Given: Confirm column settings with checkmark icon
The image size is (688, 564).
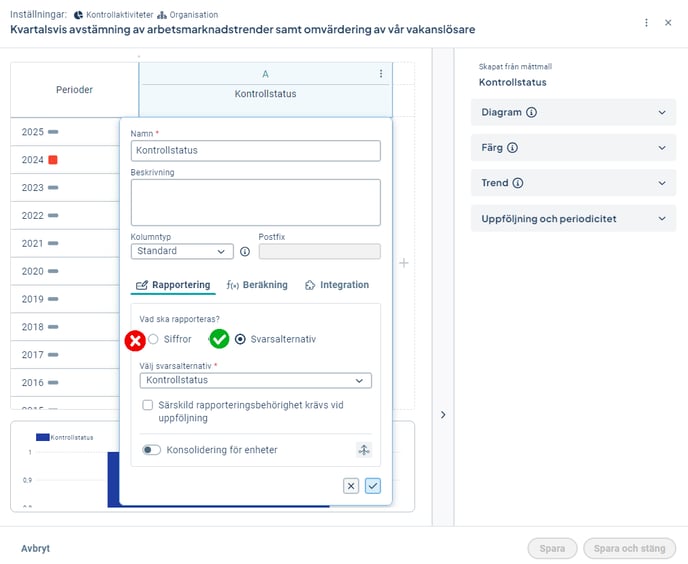Looking at the screenshot, I should coord(373,486).
